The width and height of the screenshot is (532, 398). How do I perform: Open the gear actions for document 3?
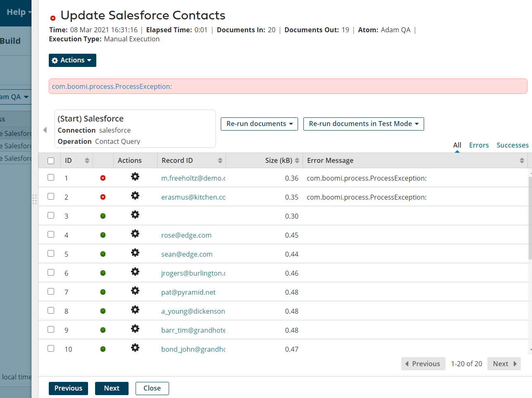click(135, 215)
